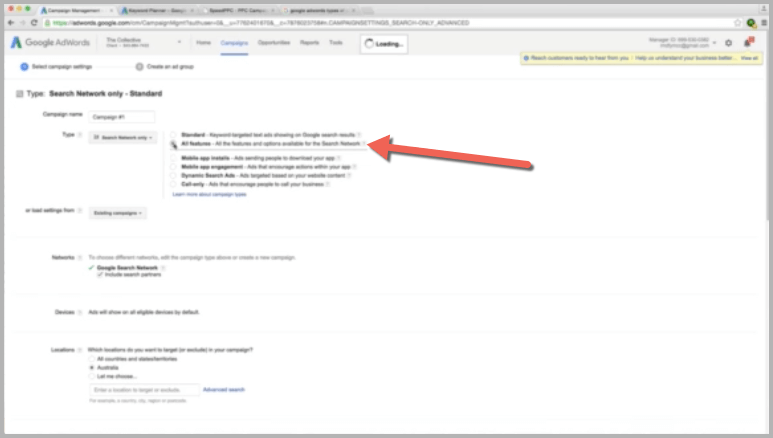
Task: Click the Chrome profile icon in title bar
Action: coord(764,9)
